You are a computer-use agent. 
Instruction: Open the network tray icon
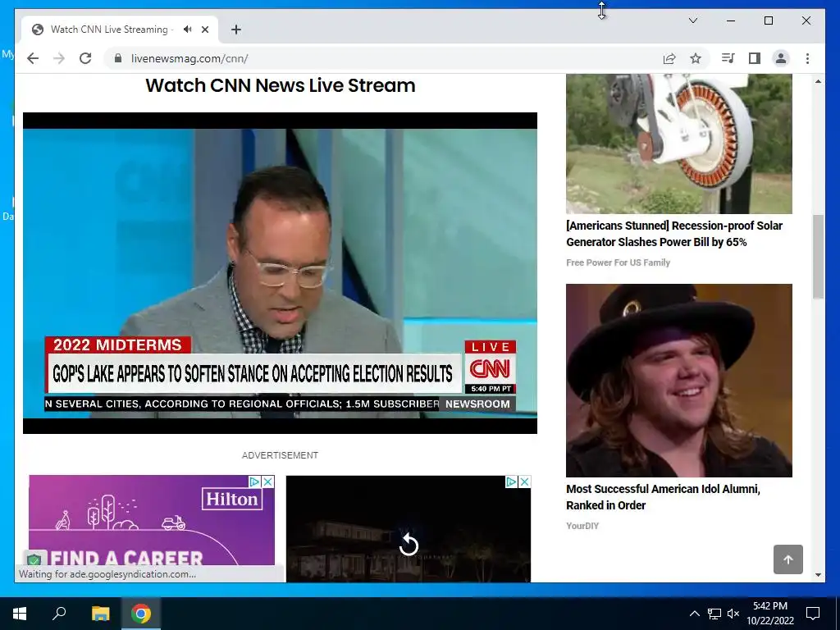tap(714, 614)
